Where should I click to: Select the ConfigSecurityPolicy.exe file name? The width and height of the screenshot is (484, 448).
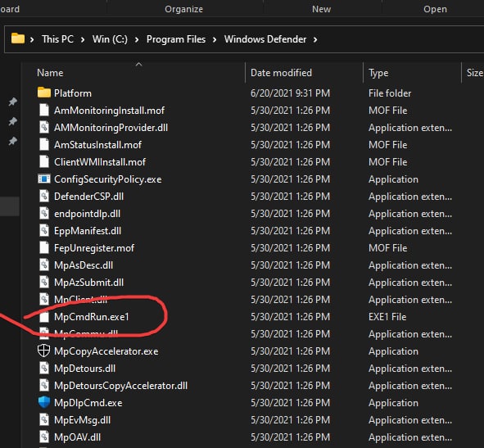coord(108,179)
